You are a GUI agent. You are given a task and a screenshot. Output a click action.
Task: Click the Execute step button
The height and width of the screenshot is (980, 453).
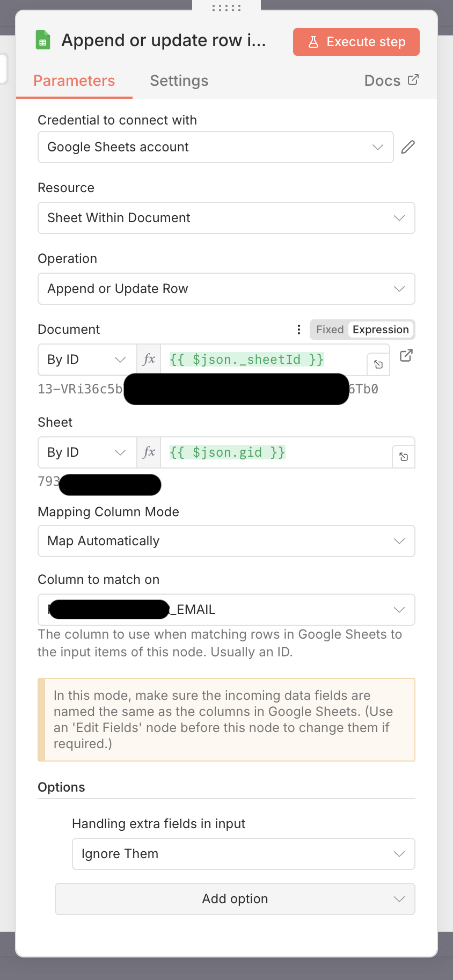pos(356,42)
